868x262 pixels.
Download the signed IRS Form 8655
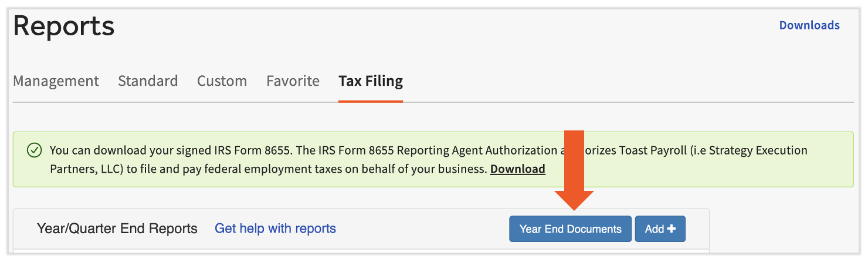coord(518,169)
